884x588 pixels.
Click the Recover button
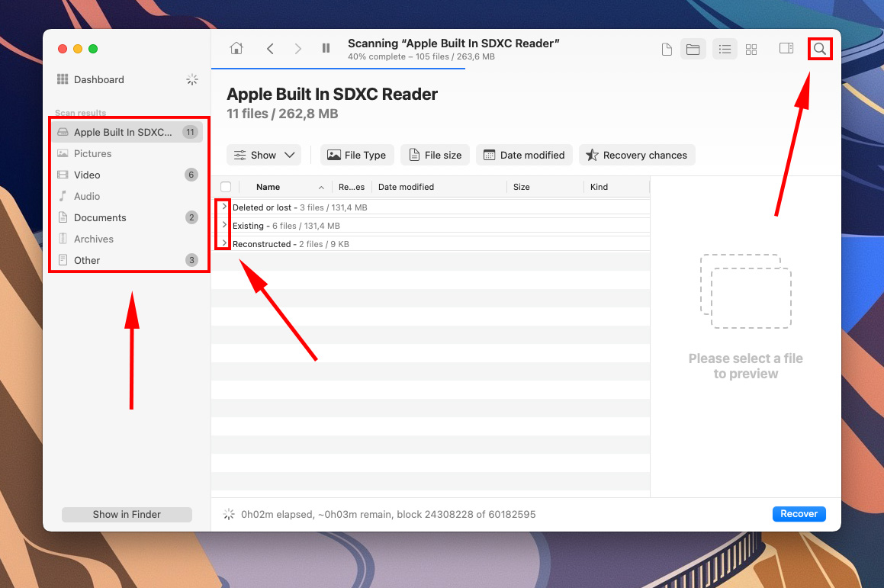point(799,513)
